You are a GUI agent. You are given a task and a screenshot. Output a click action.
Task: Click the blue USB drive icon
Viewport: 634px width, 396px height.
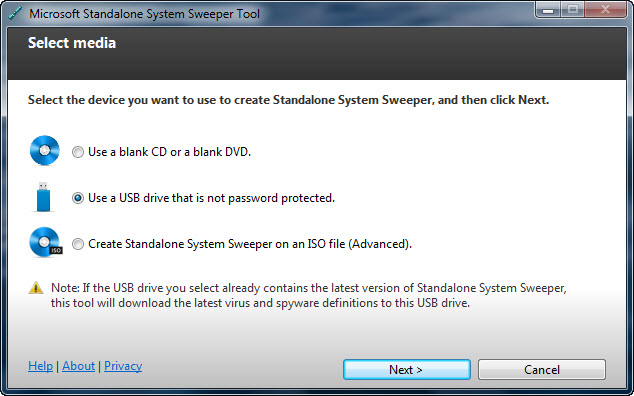43,197
